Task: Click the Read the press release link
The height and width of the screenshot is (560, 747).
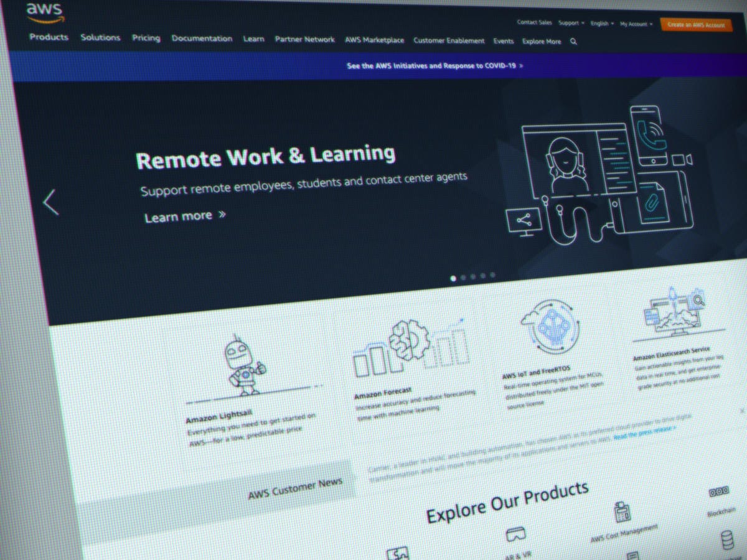Action: click(644, 433)
